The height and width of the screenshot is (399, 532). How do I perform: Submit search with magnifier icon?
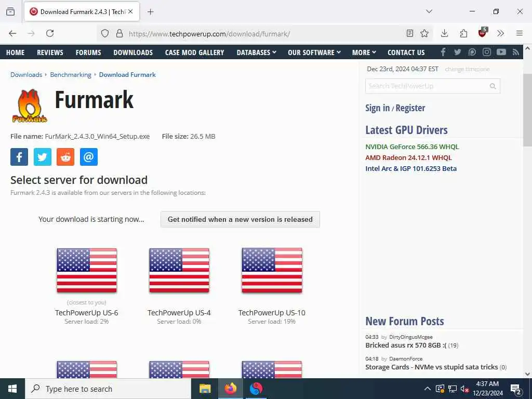(493, 86)
